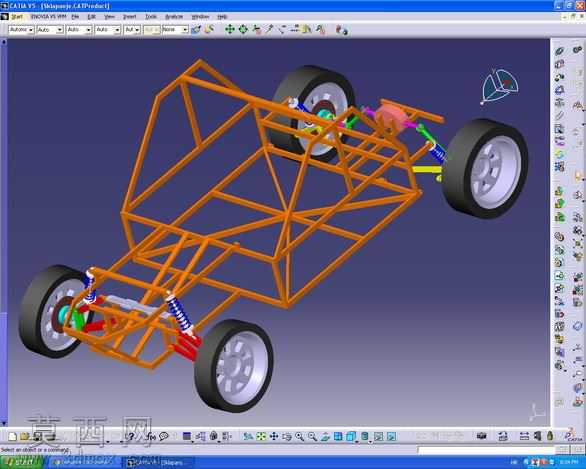Click the What's This help icon
The width and height of the screenshot is (586, 469).
130,436
